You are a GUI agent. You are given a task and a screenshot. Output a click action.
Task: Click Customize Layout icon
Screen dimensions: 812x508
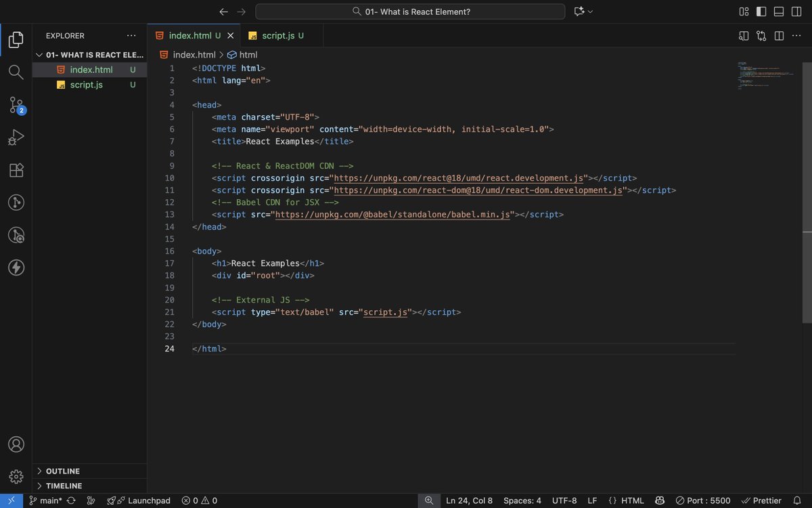pos(744,12)
